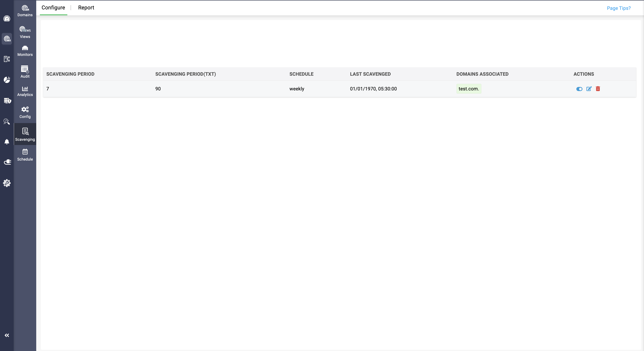The width and height of the screenshot is (644, 351).
Task: Go to Monitors in the sidebar
Action: [x=25, y=51]
